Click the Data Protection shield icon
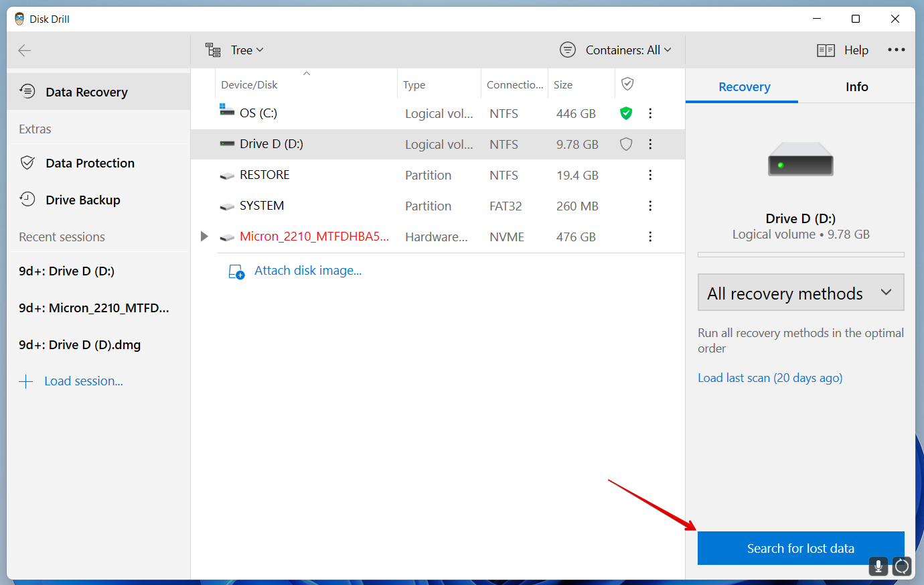924x585 pixels. click(x=27, y=163)
